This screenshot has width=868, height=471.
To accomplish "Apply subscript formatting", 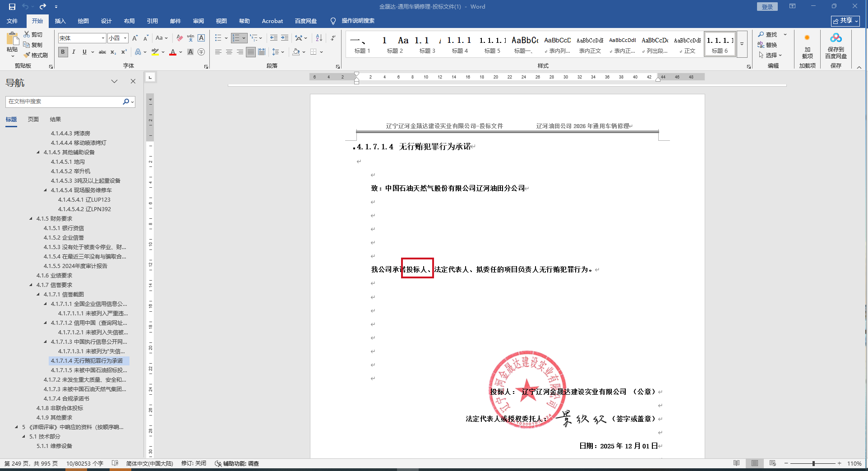I will pos(113,52).
